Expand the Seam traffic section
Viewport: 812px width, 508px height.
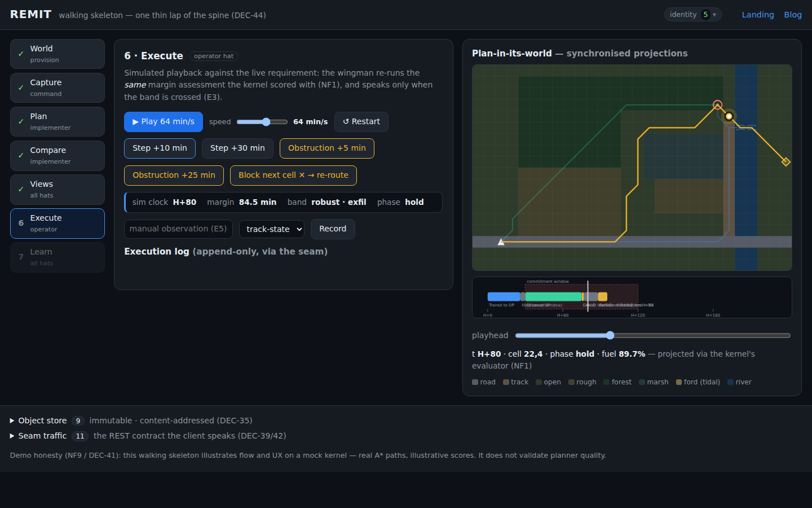coord(38,436)
